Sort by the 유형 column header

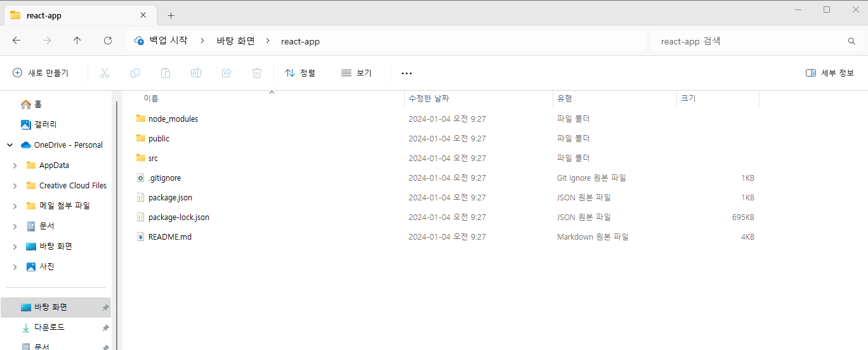[565, 98]
